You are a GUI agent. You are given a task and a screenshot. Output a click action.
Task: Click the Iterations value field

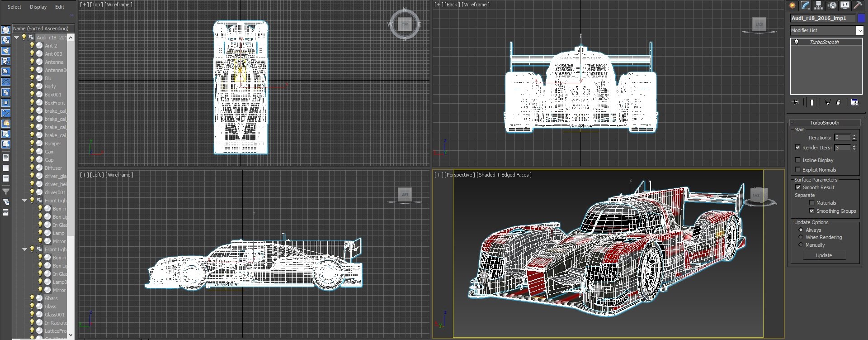(843, 137)
